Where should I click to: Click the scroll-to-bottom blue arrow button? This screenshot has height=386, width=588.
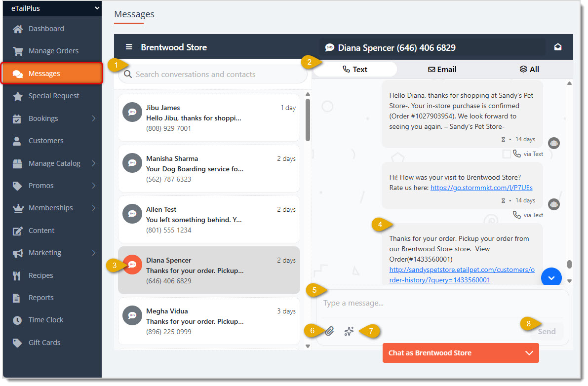tap(551, 277)
